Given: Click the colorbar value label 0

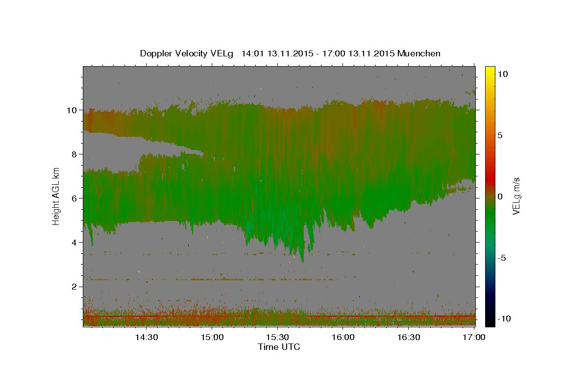Looking at the screenshot, I should (x=500, y=196).
